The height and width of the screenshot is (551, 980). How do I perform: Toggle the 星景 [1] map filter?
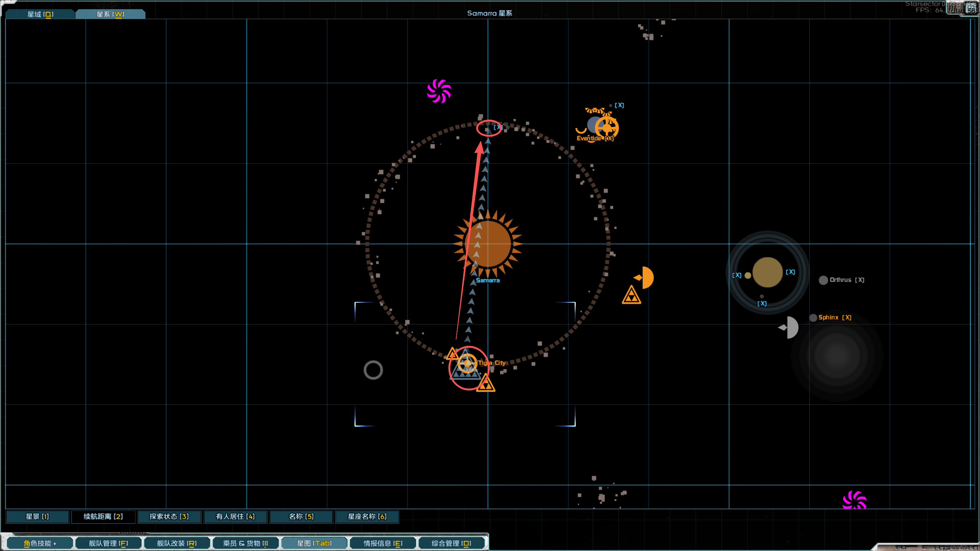(x=37, y=517)
